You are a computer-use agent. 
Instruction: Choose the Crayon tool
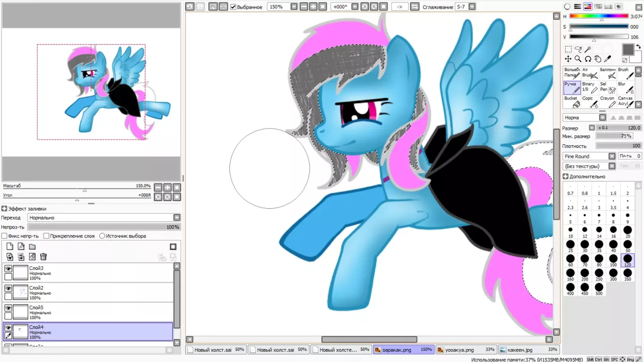tap(608, 102)
